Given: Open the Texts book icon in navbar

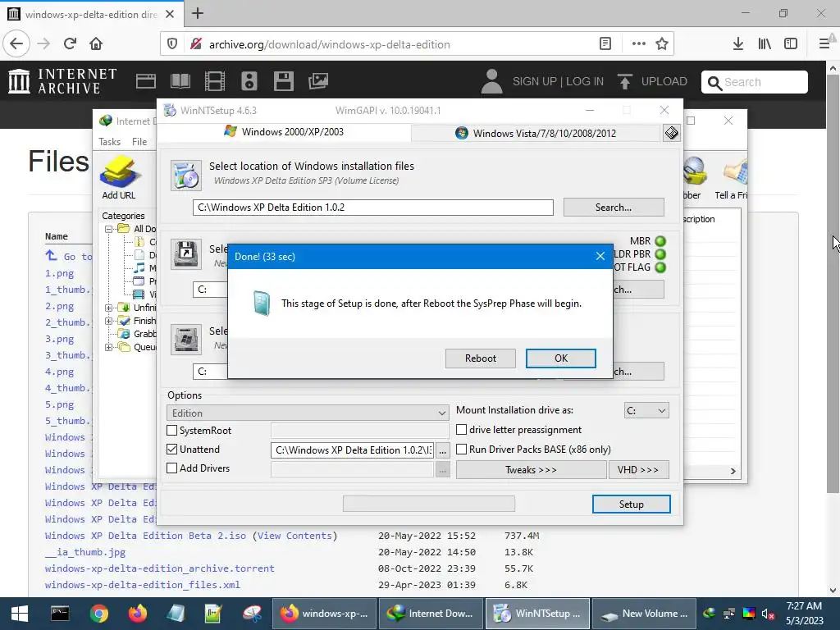Looking at the screenshot, I should 180,81.
